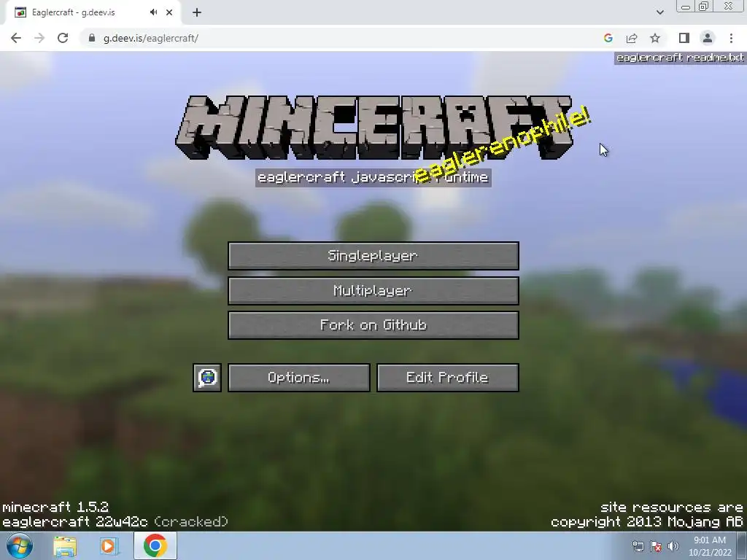Click the 'eaglercraft 22w42c (cracked)' text
747x560 pixels.
115,522
